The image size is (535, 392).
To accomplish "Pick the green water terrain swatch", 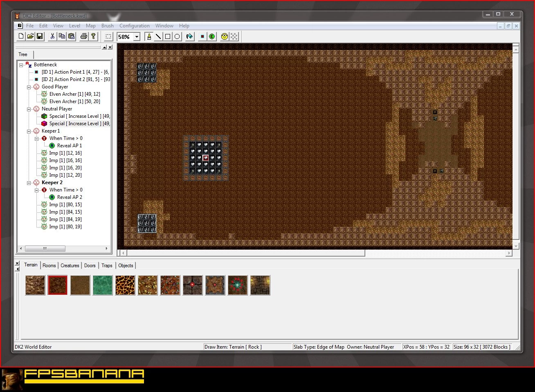I will coord(102,285).
